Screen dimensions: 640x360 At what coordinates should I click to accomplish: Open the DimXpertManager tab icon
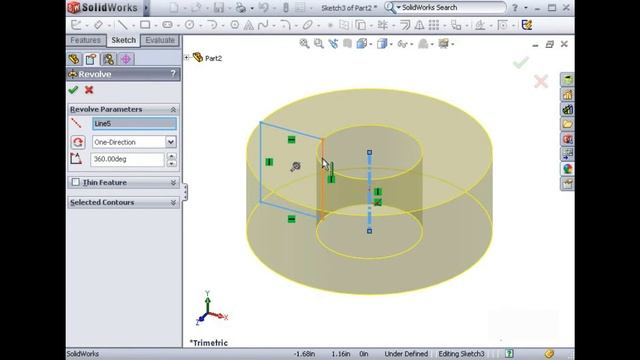tap(126, 59)
